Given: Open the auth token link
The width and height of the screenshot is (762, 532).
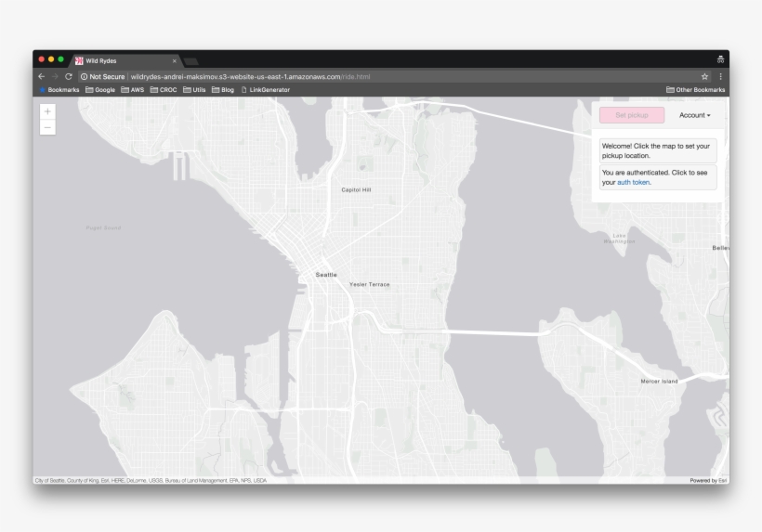Looking at the screenshot, I should click(633, 182).
